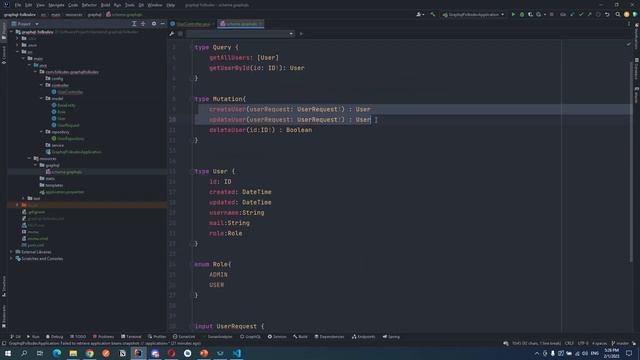Click the graphql breadcrumb in navigation bar
The height and width of the screenshot is (360, 640).
pyautogui.click(x=94, y=15)
